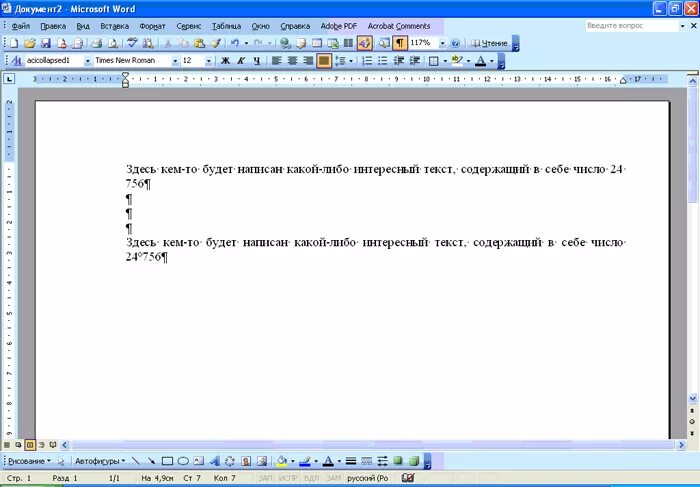Print the document with the printer icon
Viewport: 700px width, 487px height.
pyautogui.click(x=96, y=43)
